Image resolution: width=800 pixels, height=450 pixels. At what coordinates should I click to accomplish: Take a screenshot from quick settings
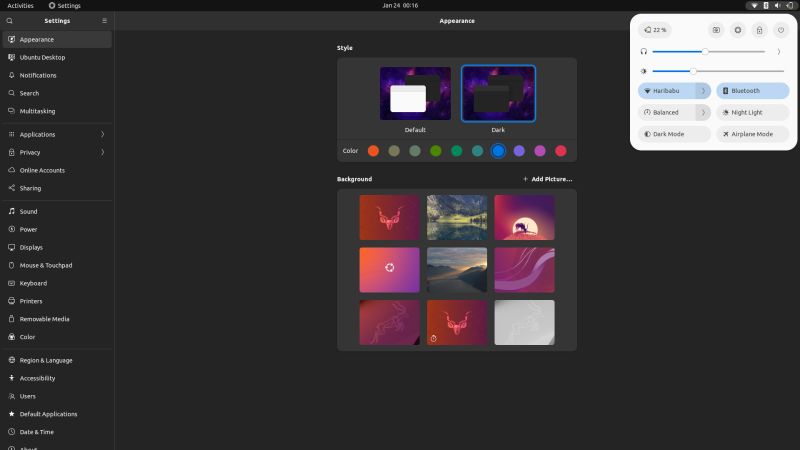pos(716,30)
